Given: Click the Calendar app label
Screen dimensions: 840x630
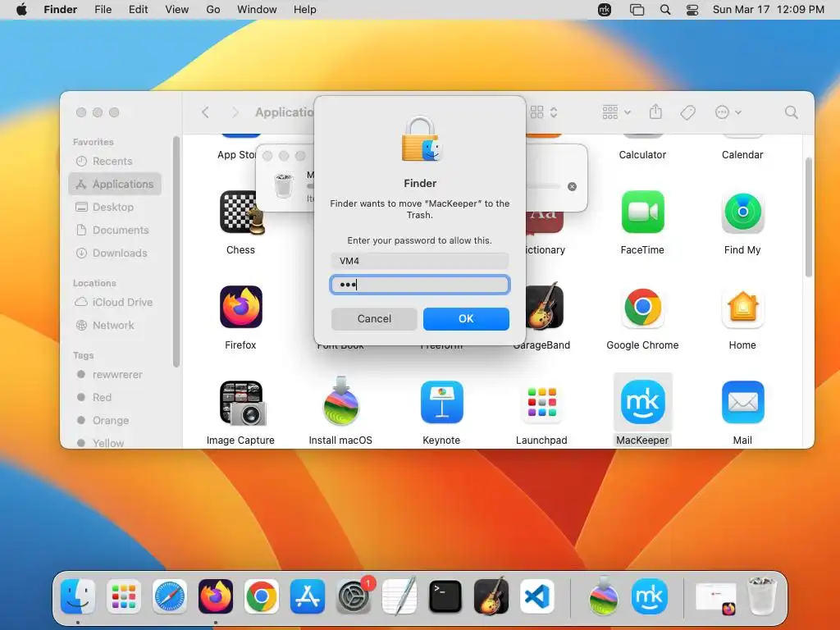Looking at the screenshot, I should click(x=742, y=155).
